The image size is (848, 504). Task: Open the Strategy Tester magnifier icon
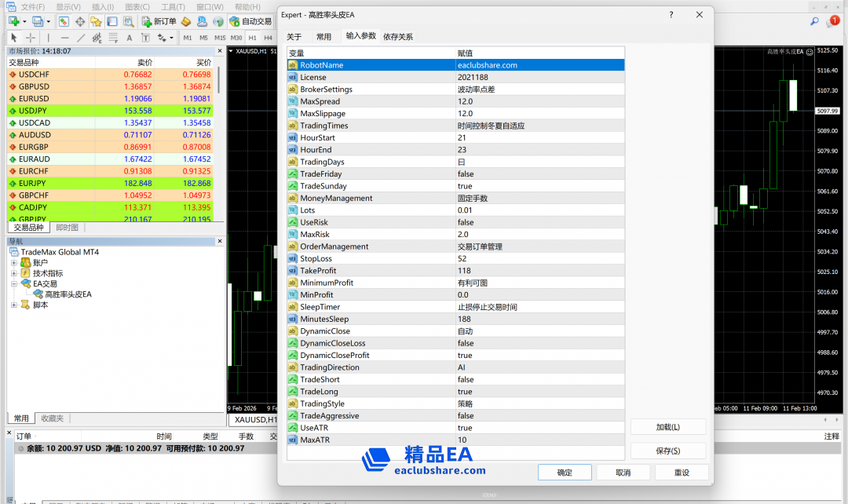coord(128,21)
